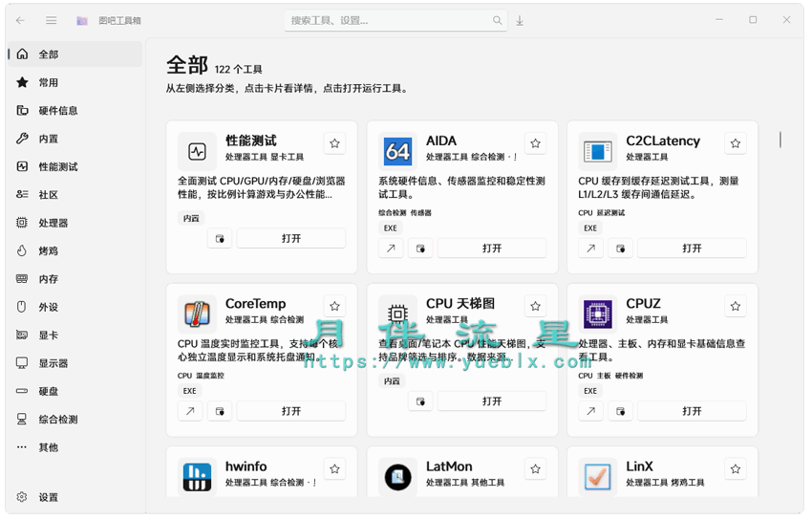This screenshot has height=520, width=812.
Task: Open the 常用 favorites category
Action: coord(75,82)
